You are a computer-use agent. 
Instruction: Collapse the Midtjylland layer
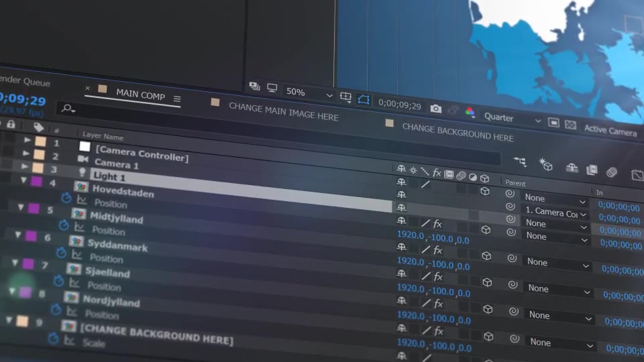point(21,208)
